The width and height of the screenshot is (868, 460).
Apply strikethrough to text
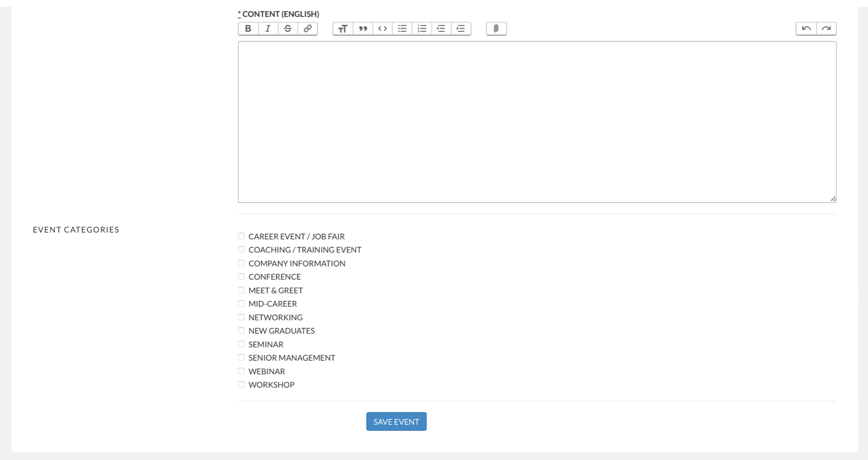pos(287,28)
